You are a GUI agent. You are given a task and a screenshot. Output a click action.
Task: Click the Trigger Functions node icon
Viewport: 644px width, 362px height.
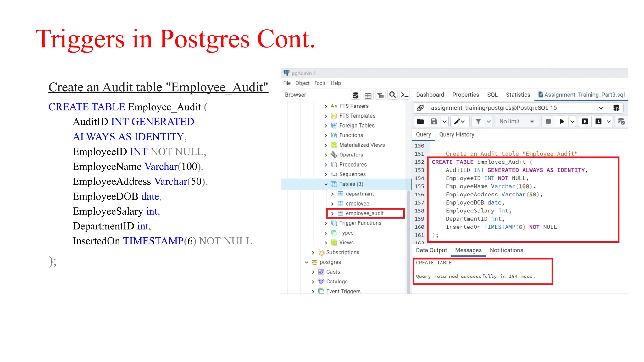(x=334, y=223)
